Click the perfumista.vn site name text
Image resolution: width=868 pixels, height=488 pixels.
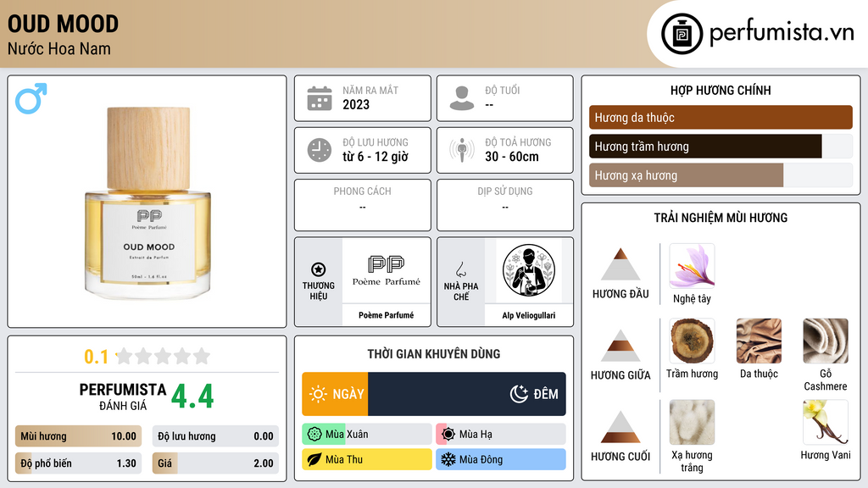pos(782,32)
